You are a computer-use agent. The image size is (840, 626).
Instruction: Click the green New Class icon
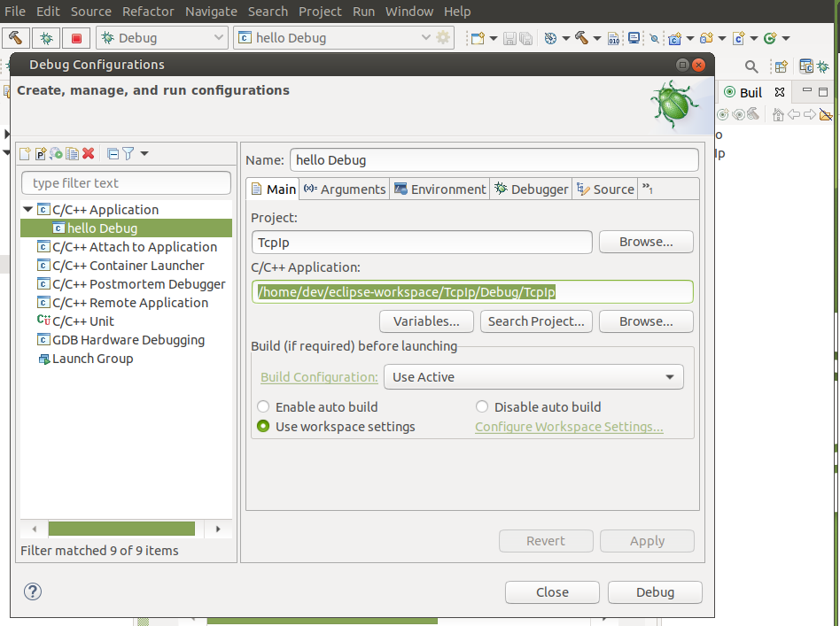coord(770,38)
